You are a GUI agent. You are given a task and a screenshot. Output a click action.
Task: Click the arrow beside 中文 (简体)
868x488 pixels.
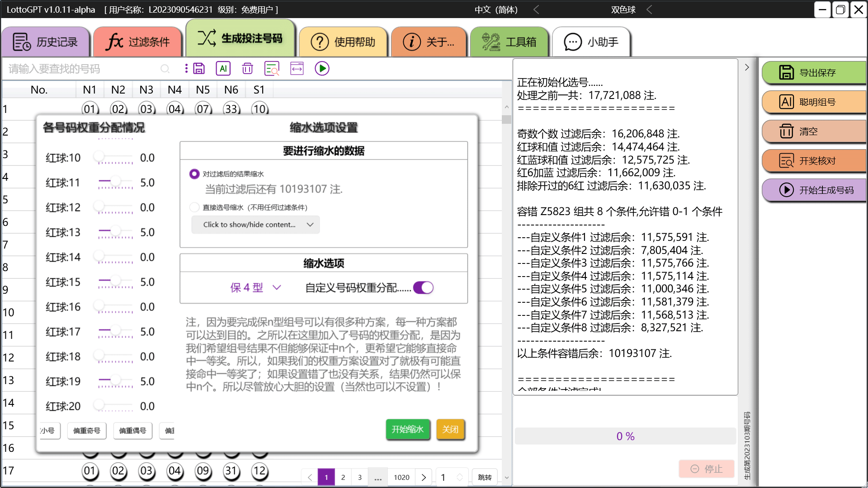(x=536, y=9)
